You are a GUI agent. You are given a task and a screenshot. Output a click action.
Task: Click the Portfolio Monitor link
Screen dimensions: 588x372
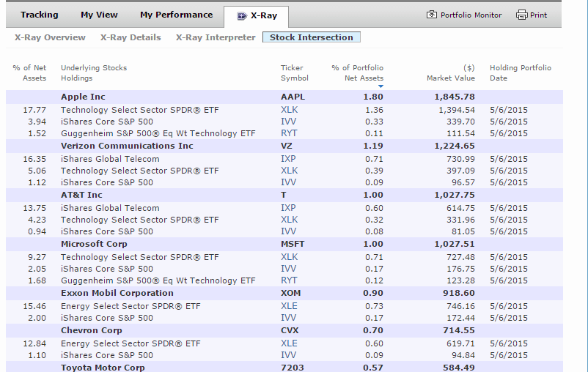coord(471,15)
